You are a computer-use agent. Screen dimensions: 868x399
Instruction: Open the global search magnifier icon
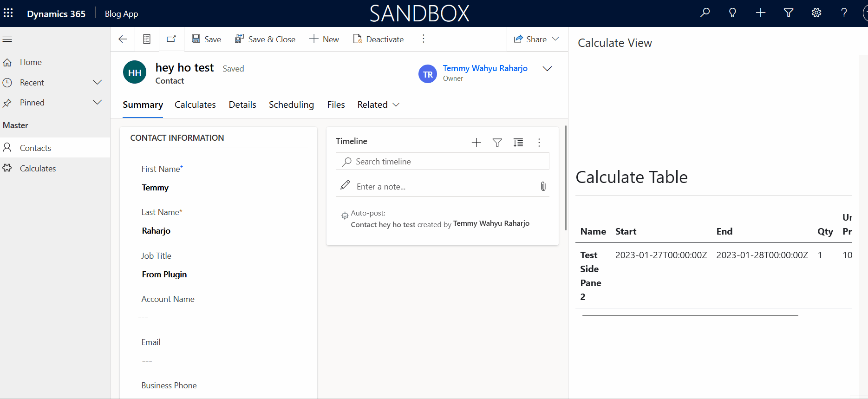[705, 13]
